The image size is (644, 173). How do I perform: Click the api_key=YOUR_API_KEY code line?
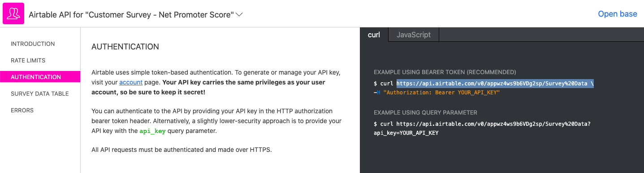(x=406, y=133)
